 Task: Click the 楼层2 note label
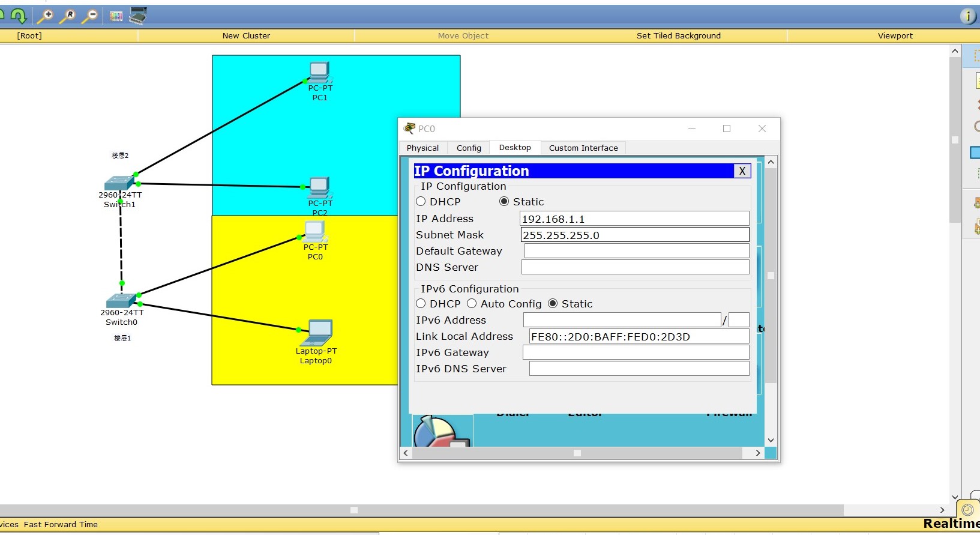pos(120,156)
